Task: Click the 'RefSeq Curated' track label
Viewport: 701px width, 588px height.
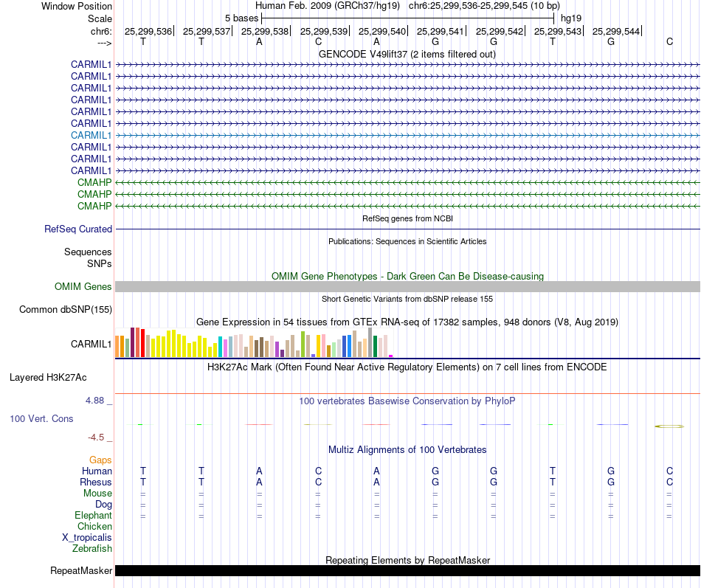Action: [x=77, y=229]
